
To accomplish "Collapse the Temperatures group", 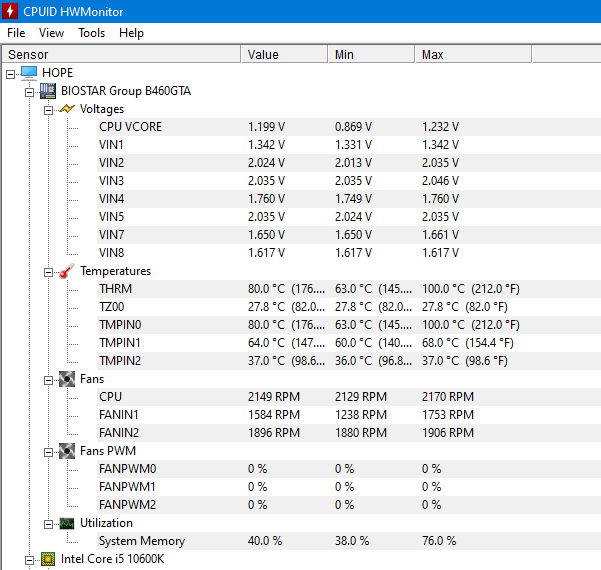I will tap(49, 272).
